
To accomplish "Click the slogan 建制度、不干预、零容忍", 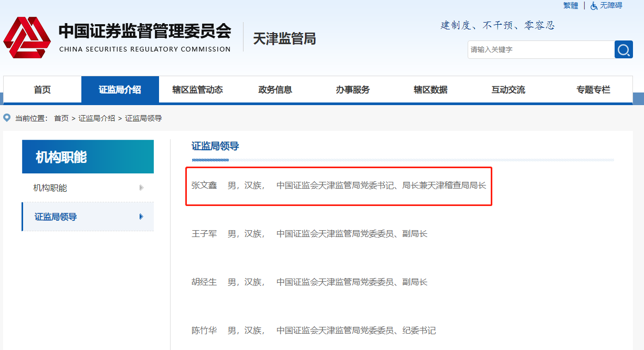I will 498,25.
